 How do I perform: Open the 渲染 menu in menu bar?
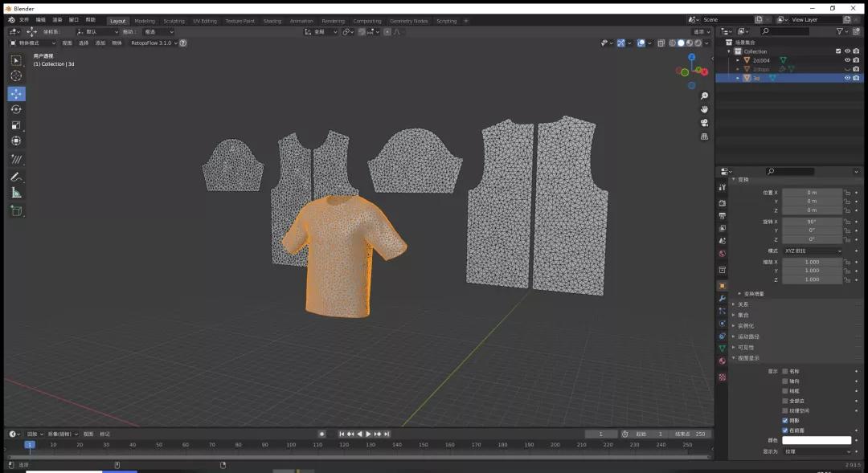click(x=58, y=20)
